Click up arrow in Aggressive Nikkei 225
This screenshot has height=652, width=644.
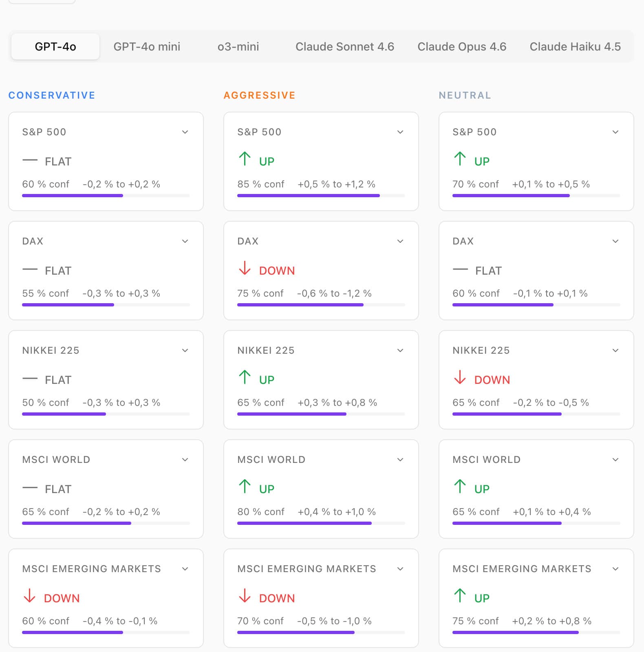tap(245, 377)
